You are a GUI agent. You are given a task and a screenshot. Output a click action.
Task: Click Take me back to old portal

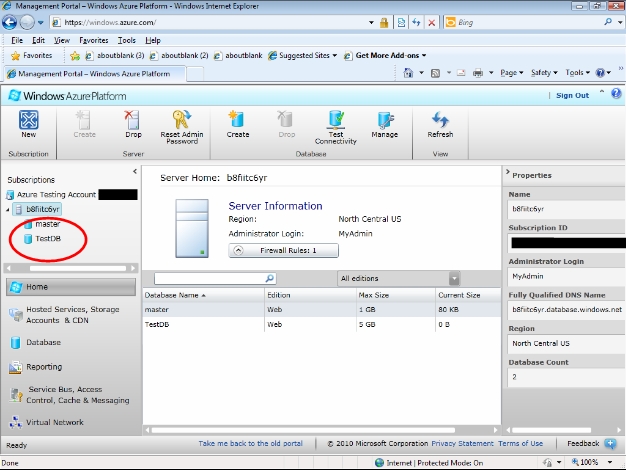coord(250,443)
